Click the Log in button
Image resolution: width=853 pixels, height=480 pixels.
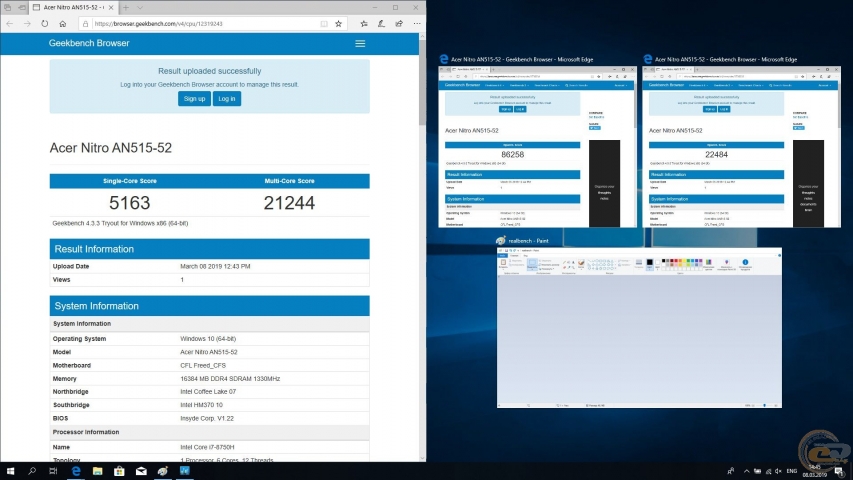coord(227,99)
